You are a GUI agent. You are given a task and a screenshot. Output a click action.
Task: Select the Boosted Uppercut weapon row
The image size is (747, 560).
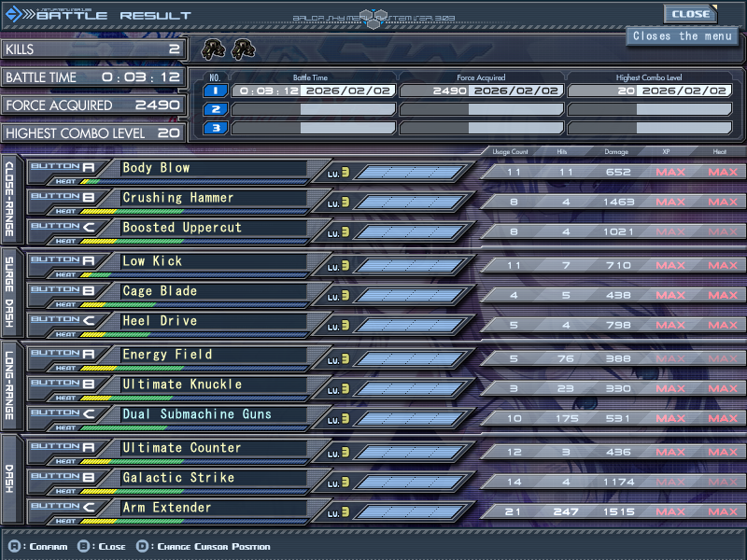coord(213,228)
